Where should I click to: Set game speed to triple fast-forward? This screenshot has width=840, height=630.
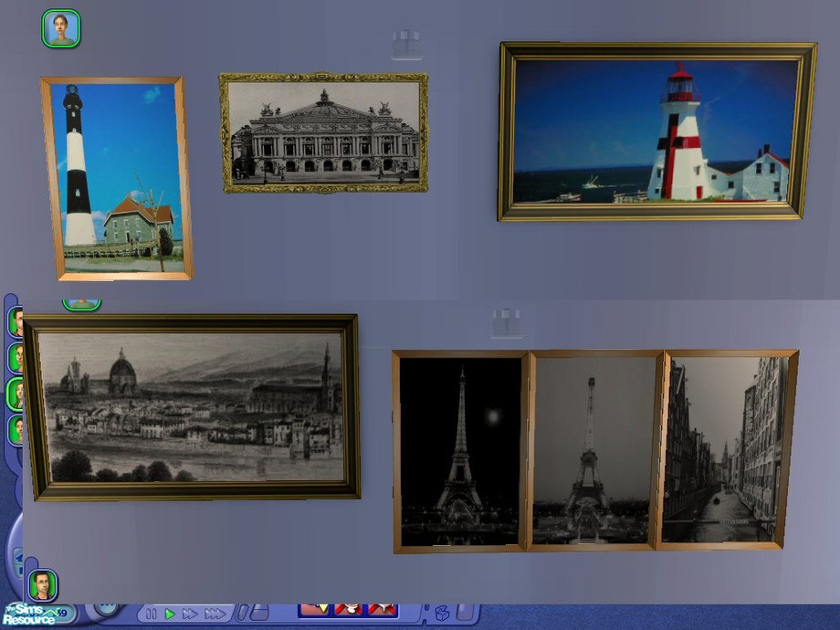click(215, 614)
